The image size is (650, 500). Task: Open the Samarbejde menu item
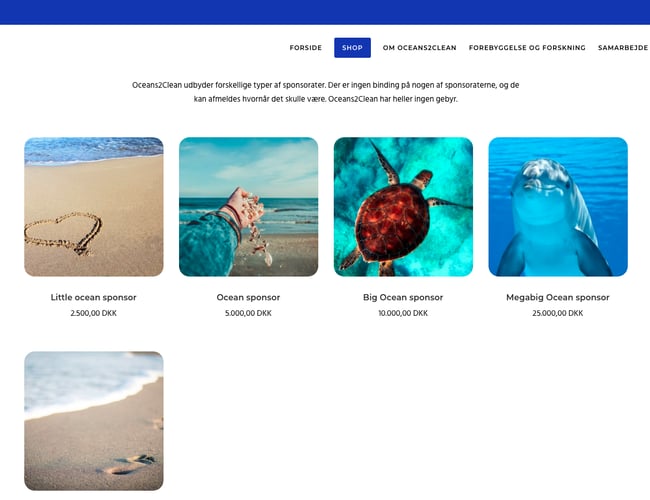(623, 48)
